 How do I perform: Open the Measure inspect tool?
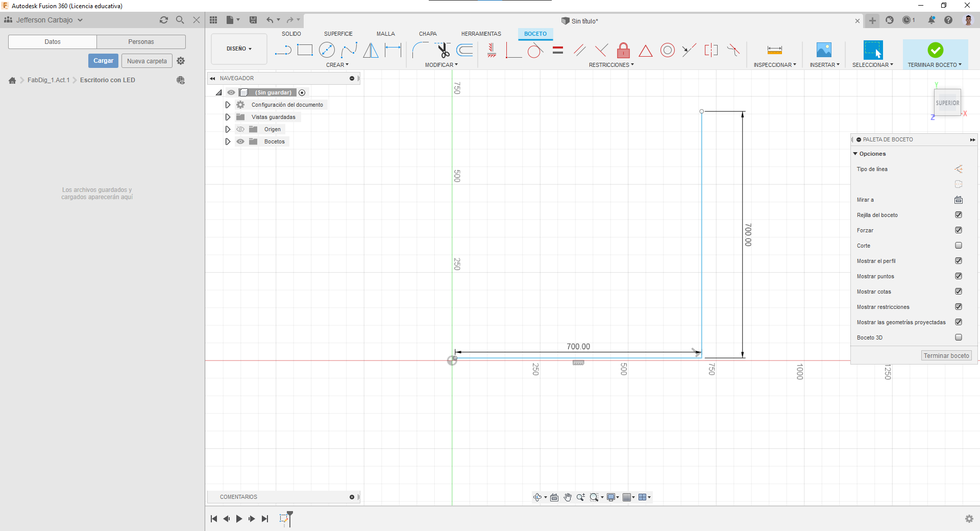[x=774, y=50]
